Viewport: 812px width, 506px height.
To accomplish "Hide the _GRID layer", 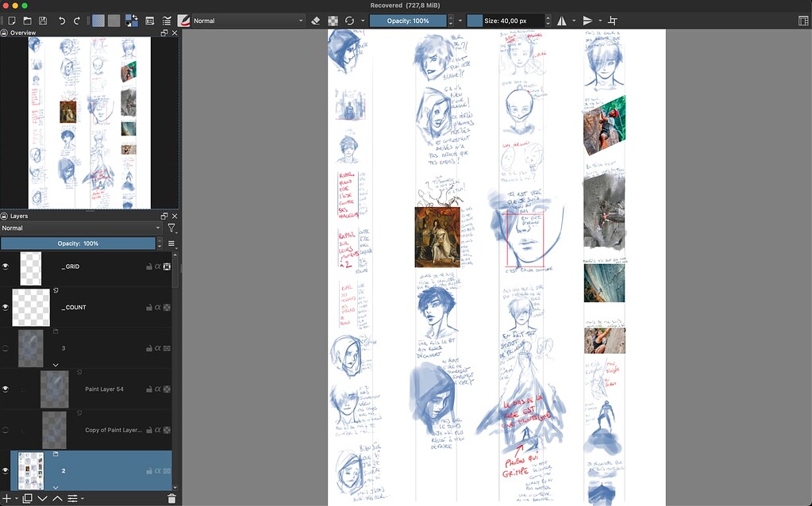I will pyautogui.click(x=6, y=266).
